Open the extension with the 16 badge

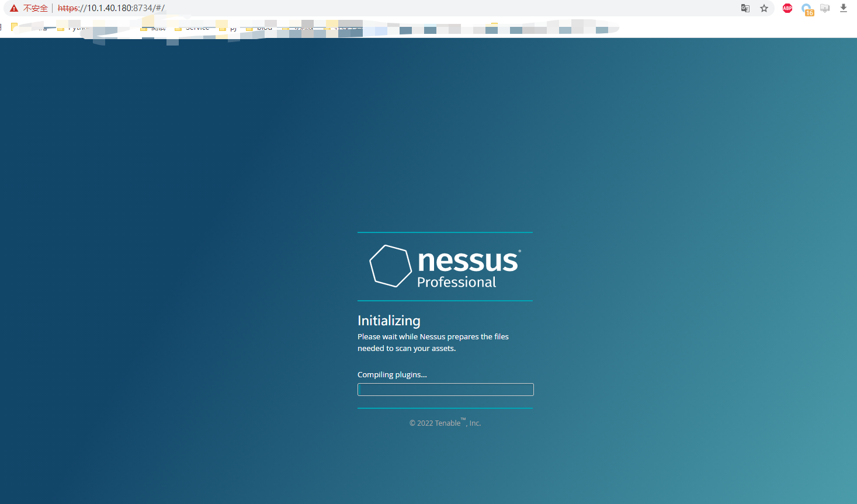coord(807,9)
